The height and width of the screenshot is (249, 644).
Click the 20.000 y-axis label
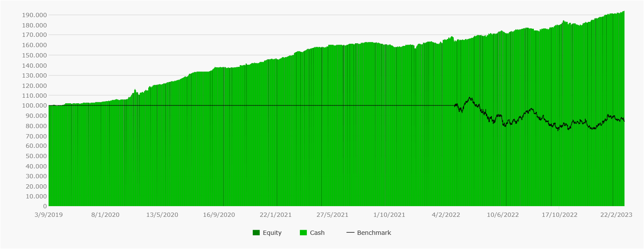tap(36, 186)
